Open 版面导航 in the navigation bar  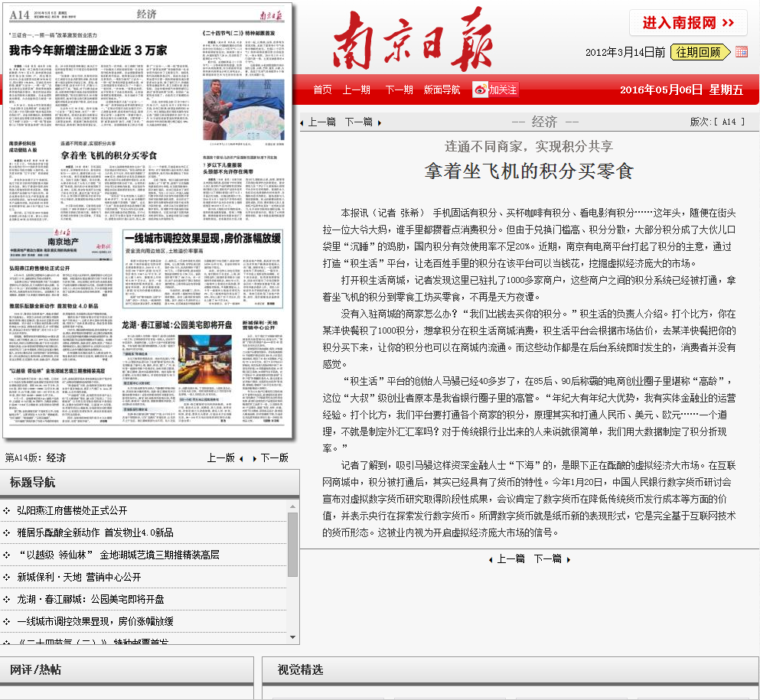(442, 90)
